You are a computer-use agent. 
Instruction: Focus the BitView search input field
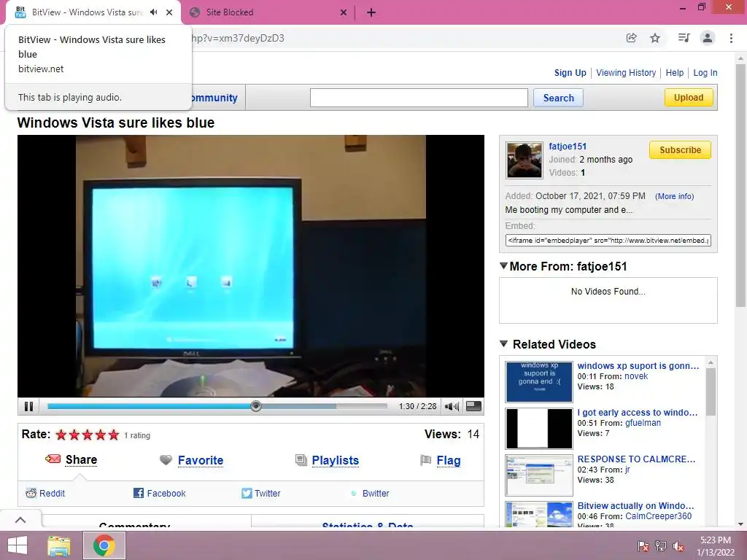(x=419, y=98)
